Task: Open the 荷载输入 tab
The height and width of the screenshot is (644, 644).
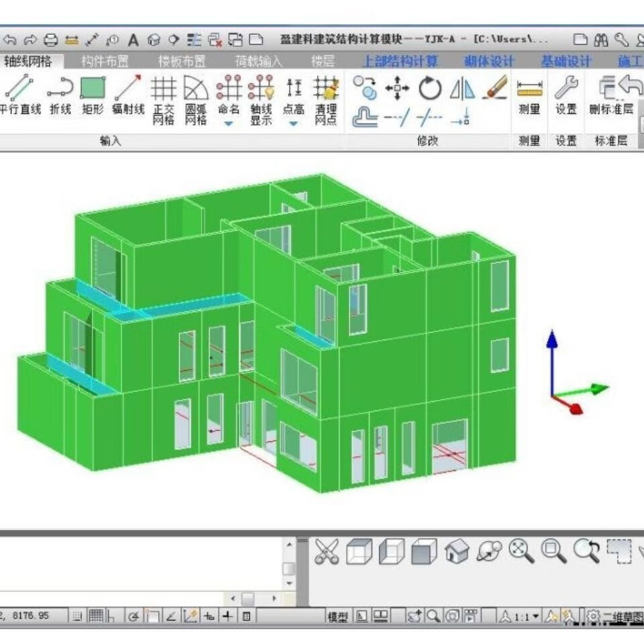Action: click(x=258, y=62)
